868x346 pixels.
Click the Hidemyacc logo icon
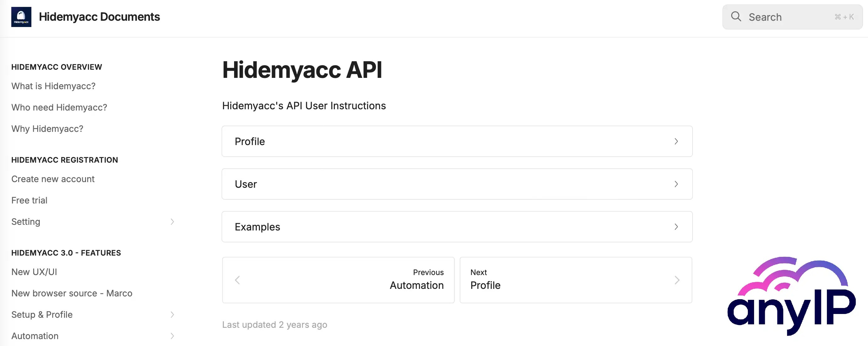coord(21,17)
